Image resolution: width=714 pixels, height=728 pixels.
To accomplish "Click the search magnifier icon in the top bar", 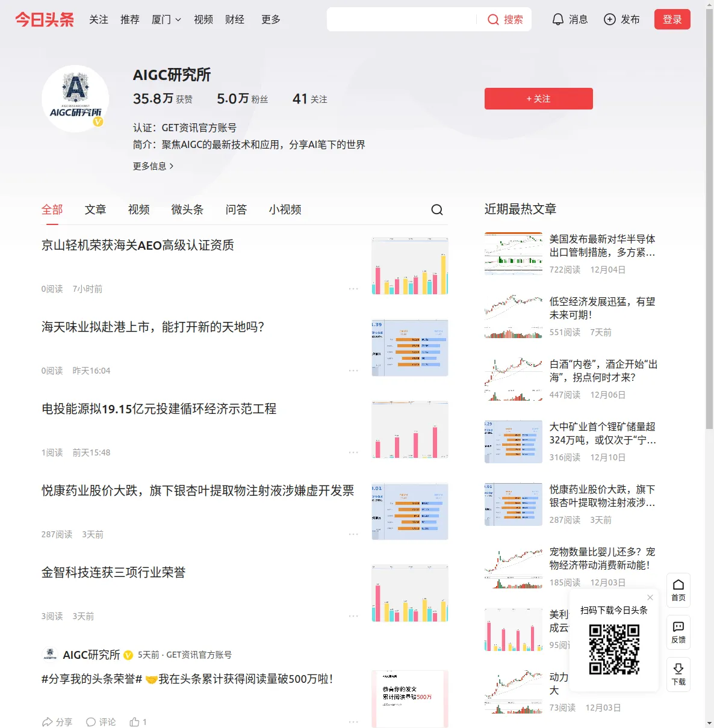I will (x=493, y=20).
